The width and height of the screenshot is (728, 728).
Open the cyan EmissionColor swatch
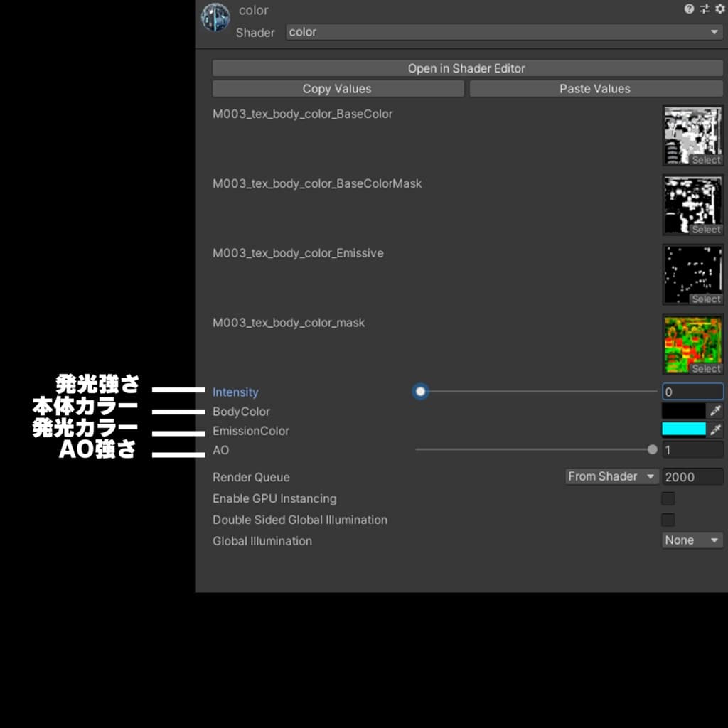click(x=683, y=429)
